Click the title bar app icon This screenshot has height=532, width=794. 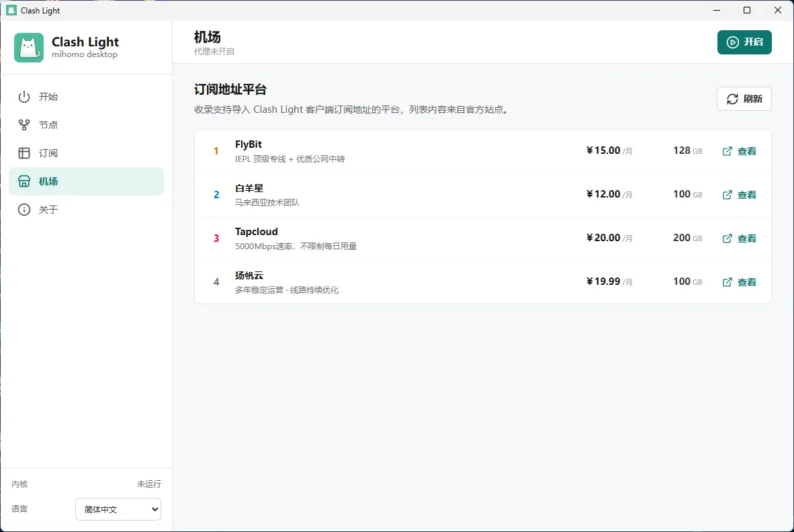click(x=11, y=10)
